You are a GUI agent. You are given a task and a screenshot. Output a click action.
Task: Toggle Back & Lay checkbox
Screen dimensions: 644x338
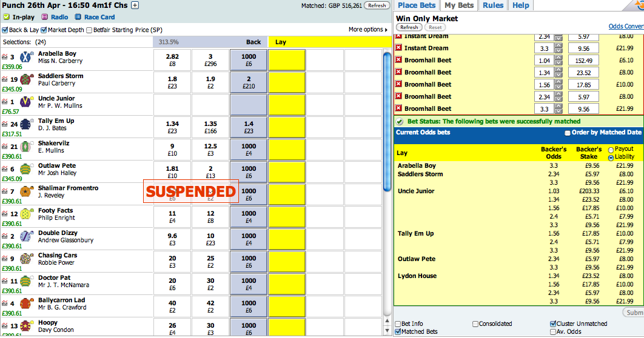(5, 30)
